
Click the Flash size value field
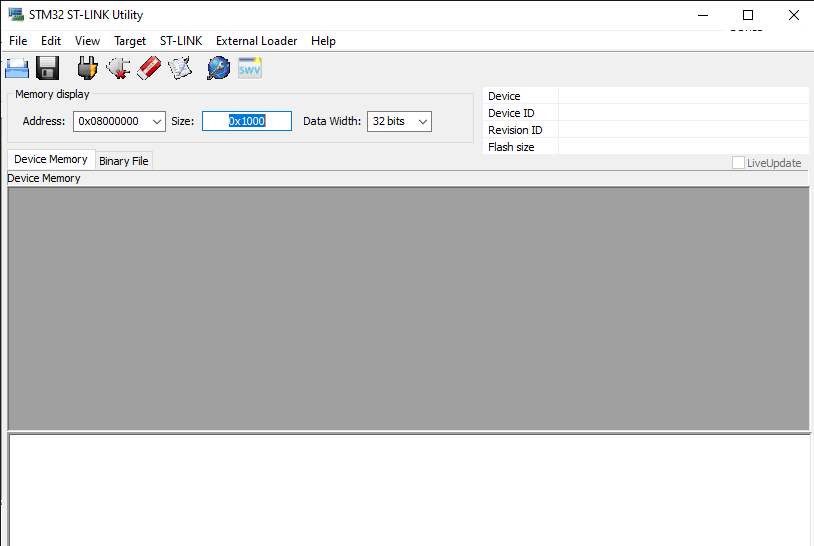(x=683, y=147)
